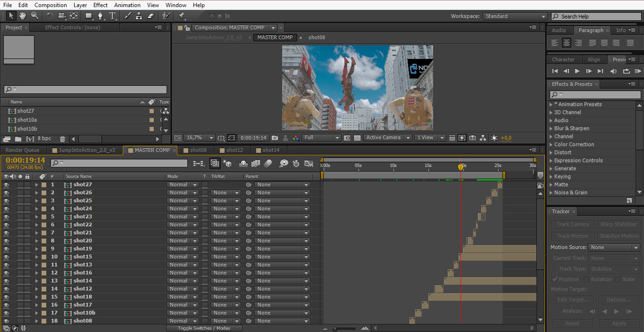Open the composition flowchart icon in viewer
The width and height of the screenshot is (644, 332).
pyautogui.click(x=483, y=138)
